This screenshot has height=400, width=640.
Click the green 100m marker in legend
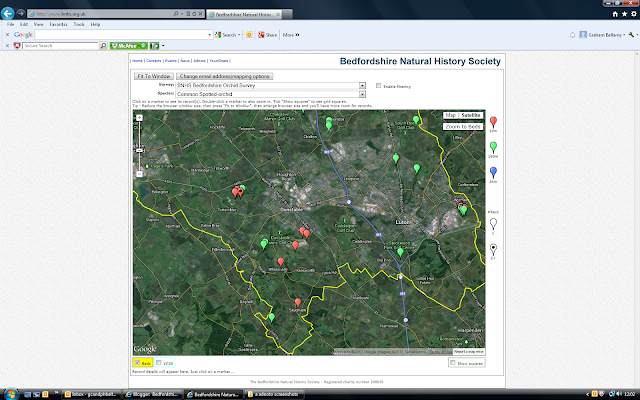point(493,147)
